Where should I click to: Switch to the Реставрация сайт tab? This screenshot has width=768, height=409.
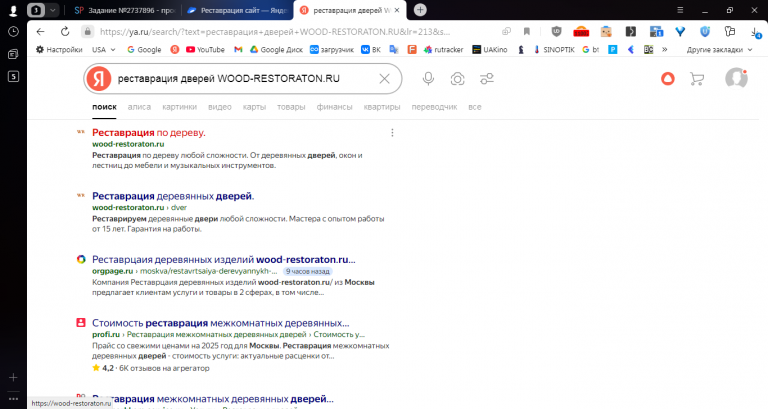pyautogui.click(x=237, y=10)
